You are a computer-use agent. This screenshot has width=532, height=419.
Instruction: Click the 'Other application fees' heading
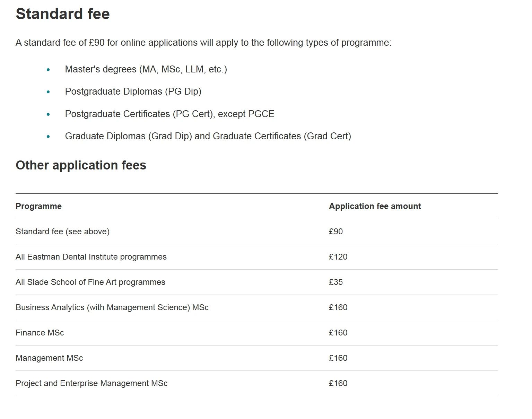coord(81,165)
